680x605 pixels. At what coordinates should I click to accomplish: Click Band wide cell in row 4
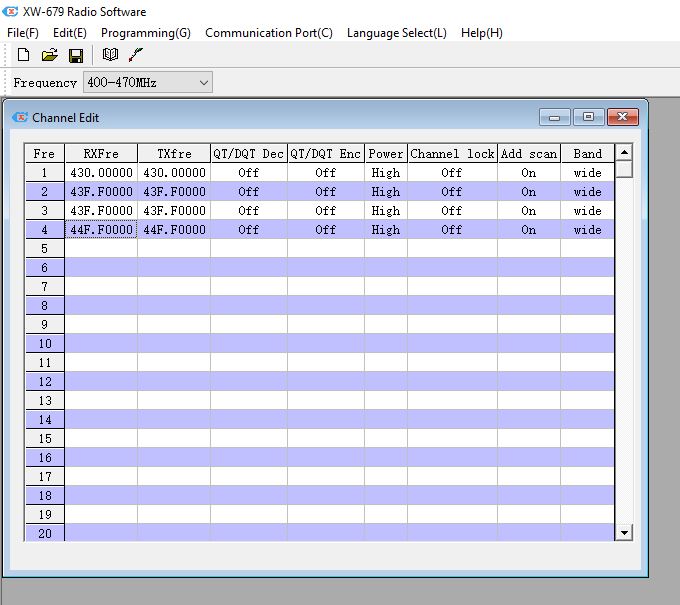click(x=587, y=229)
